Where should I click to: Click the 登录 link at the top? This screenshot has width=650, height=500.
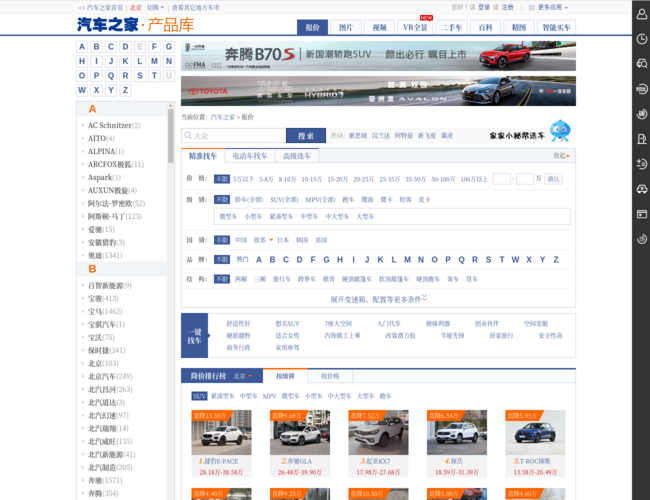pyautogui.click(x=484, y=7)
